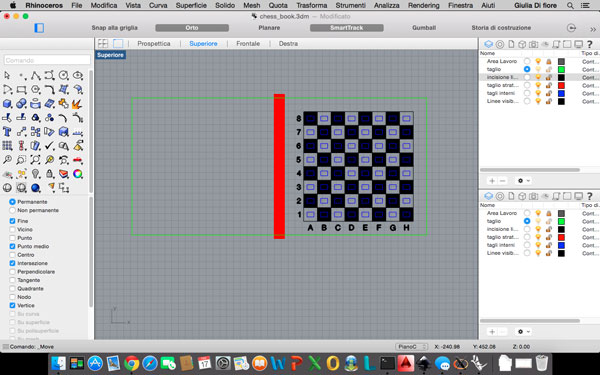The image size is (600, 375).
Task: Change red swatch of taglio strat, upper panel
Action: [561, 85]
